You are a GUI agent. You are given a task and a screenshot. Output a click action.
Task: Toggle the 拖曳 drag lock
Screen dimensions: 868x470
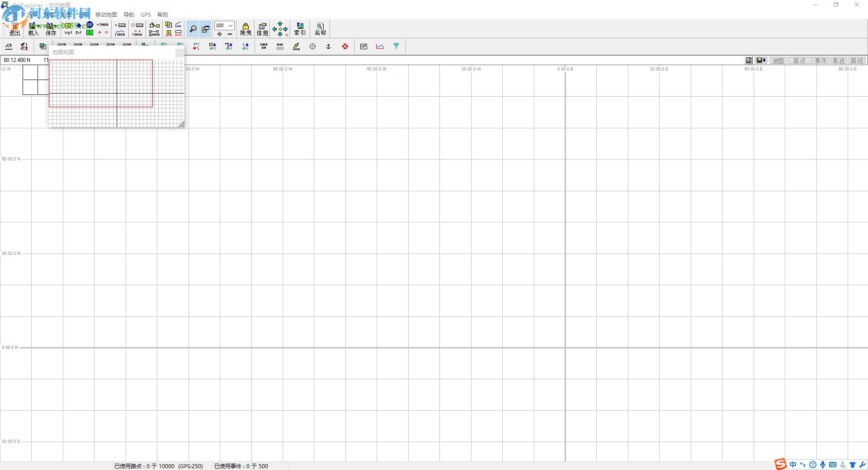click(245, 29)
